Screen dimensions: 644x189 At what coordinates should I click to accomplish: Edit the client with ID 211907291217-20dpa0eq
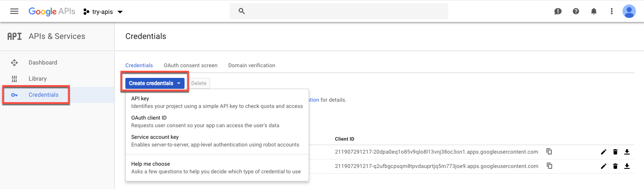point(604,152)
